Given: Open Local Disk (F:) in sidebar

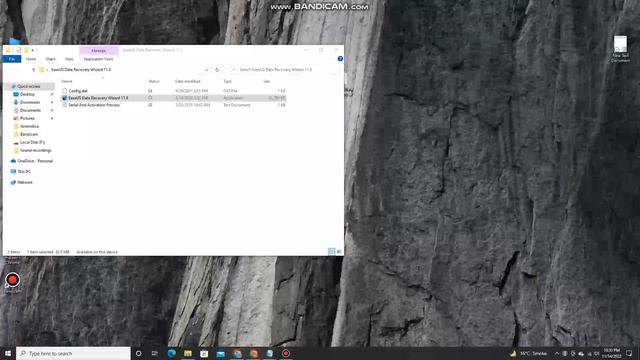Looking at the screenshot, I should [32, 142].
